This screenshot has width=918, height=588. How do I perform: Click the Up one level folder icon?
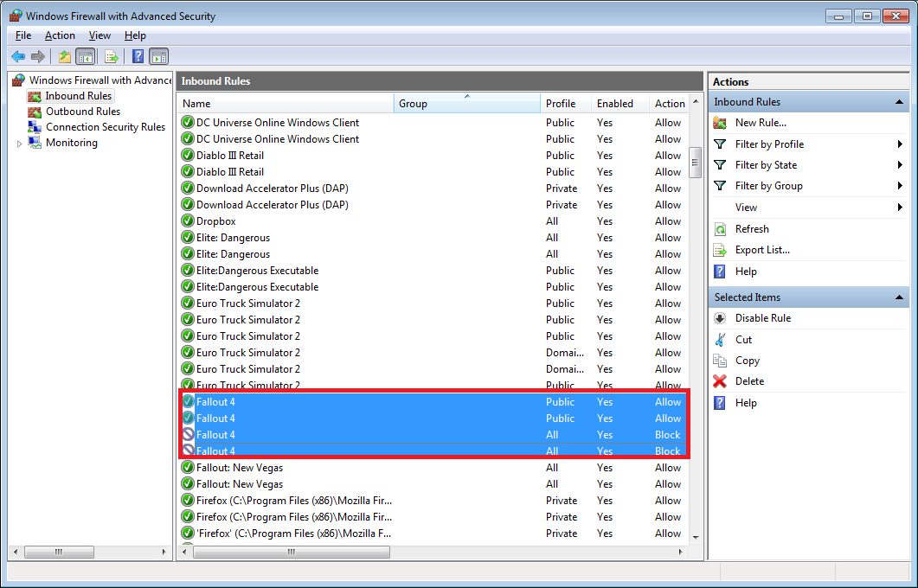[64, 57]
